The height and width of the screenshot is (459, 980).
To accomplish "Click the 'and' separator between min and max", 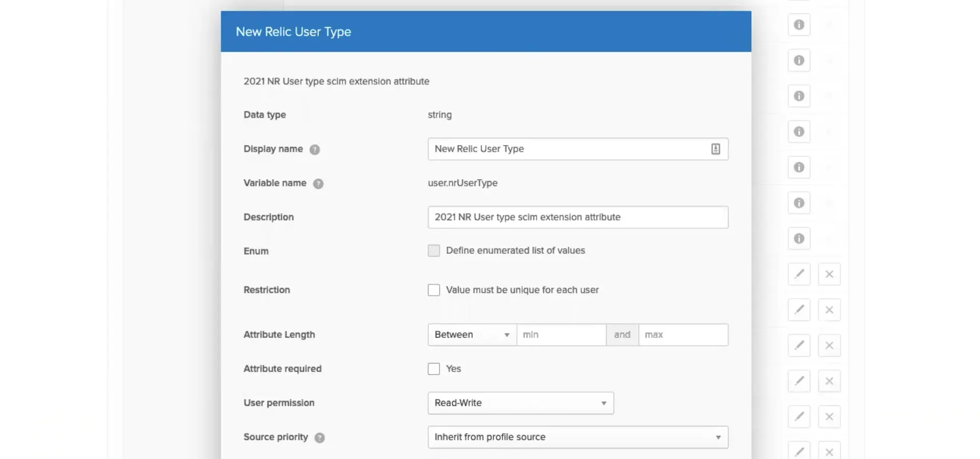I will pyautogui.click(x=622, y=335).
